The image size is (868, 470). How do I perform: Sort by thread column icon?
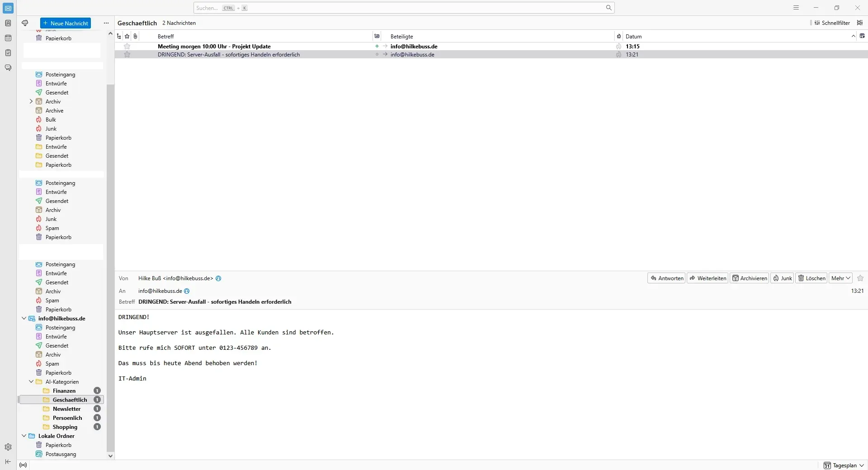pyautogui.click(x=119, y=36)
